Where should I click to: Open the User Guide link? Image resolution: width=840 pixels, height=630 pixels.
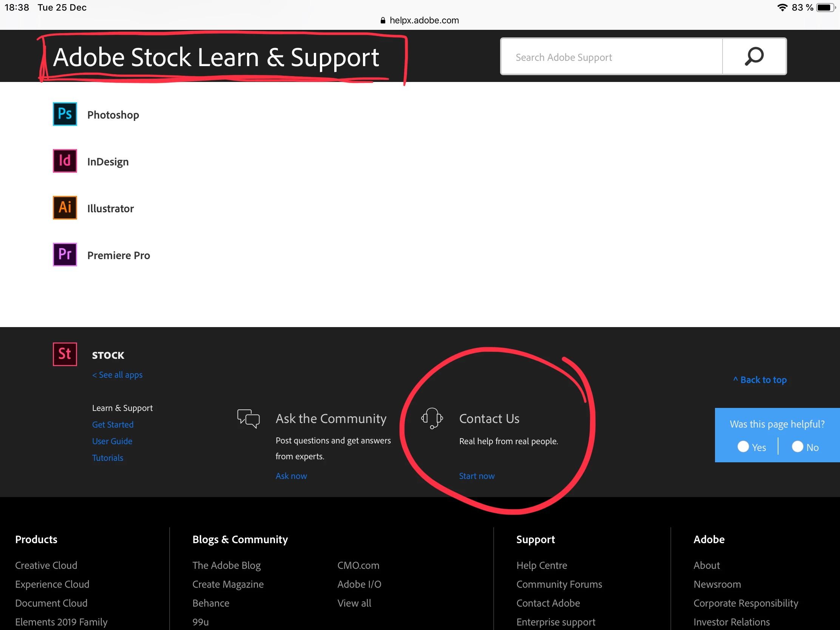112,441
